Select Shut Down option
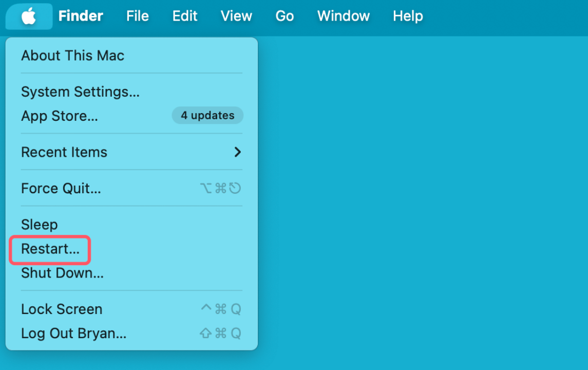The image size is (588, 370). click(62, 273)
